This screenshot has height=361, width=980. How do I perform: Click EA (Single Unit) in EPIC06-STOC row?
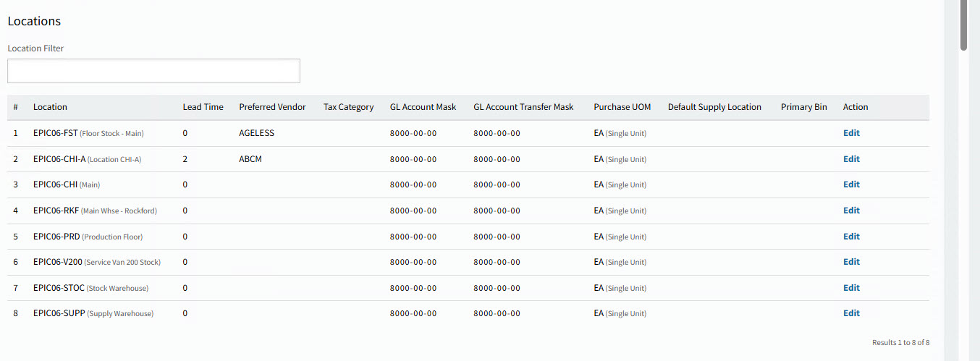(620, 288)
